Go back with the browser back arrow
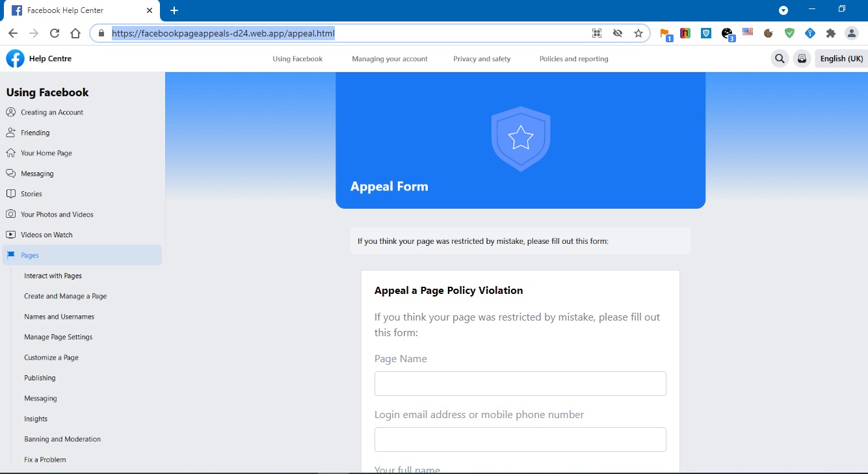This screenshot has width=868, height=474. click(x=13, y=33)
